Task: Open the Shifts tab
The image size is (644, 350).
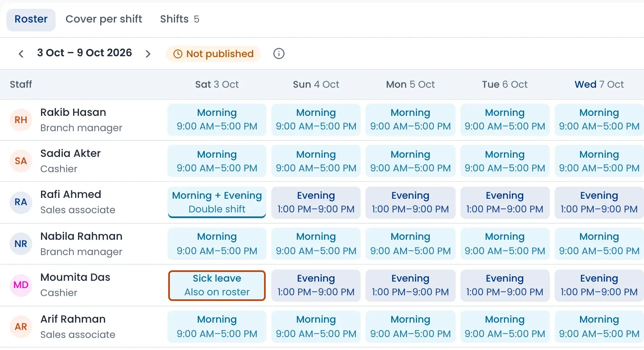Action: coord(180,19)
